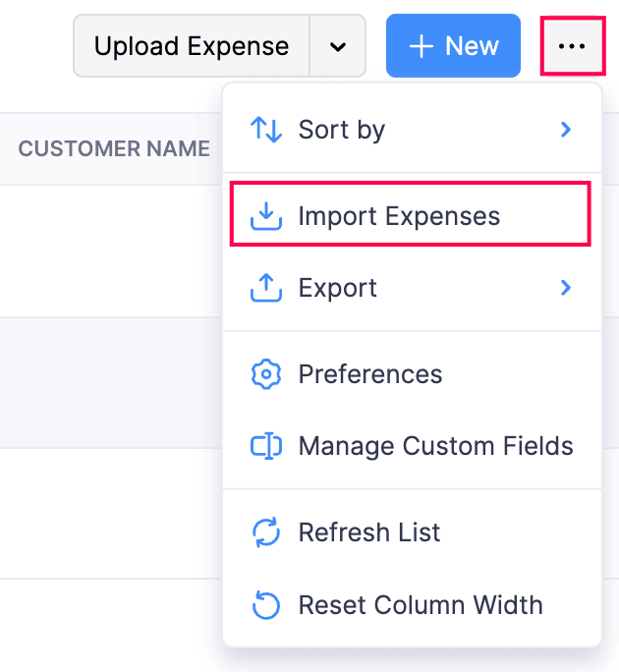Click the Import Expenses download icon
Image resolution: width=619 pixels, height=672 pixels.
click(x=266, y=216)
